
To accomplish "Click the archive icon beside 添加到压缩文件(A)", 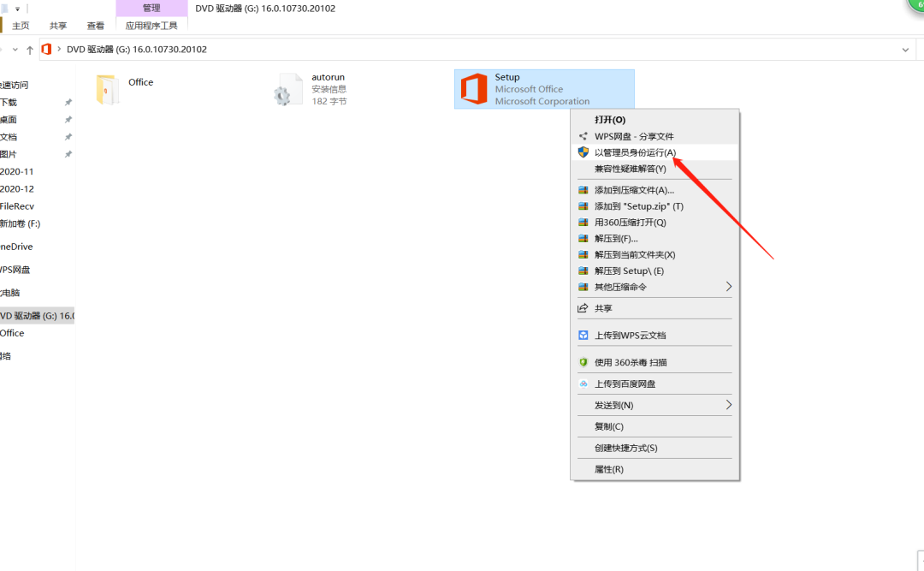I will (x=583, y=190).
